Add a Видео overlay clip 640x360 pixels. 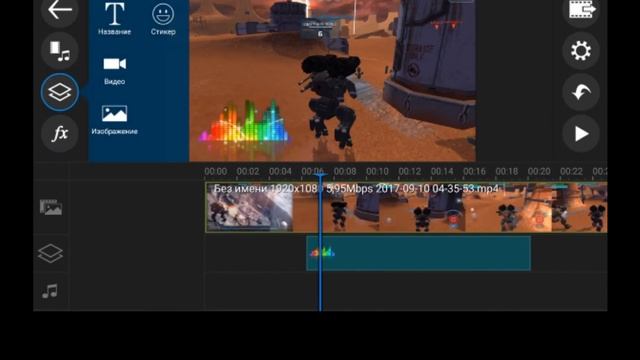tap(114, 71)
